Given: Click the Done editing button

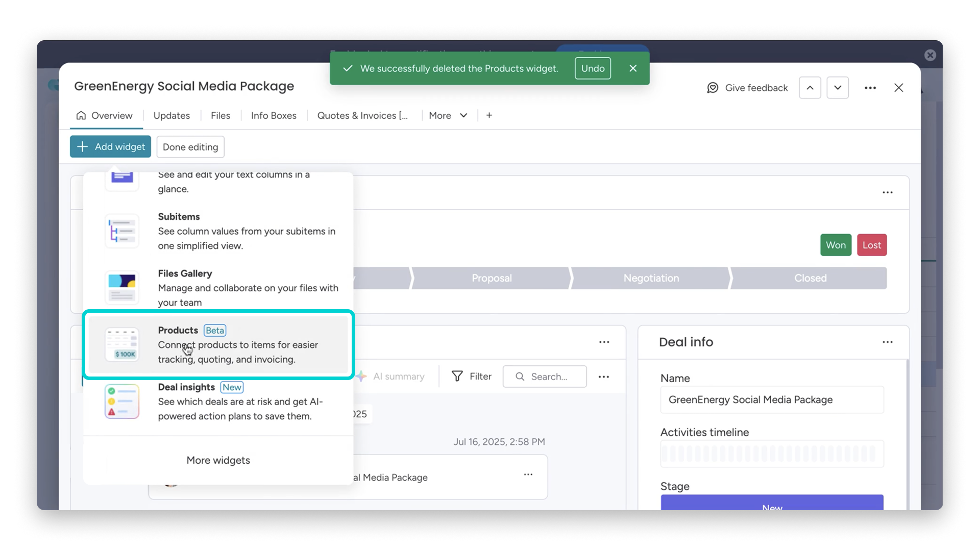Looking at the screenshot, I should point(190,147).
